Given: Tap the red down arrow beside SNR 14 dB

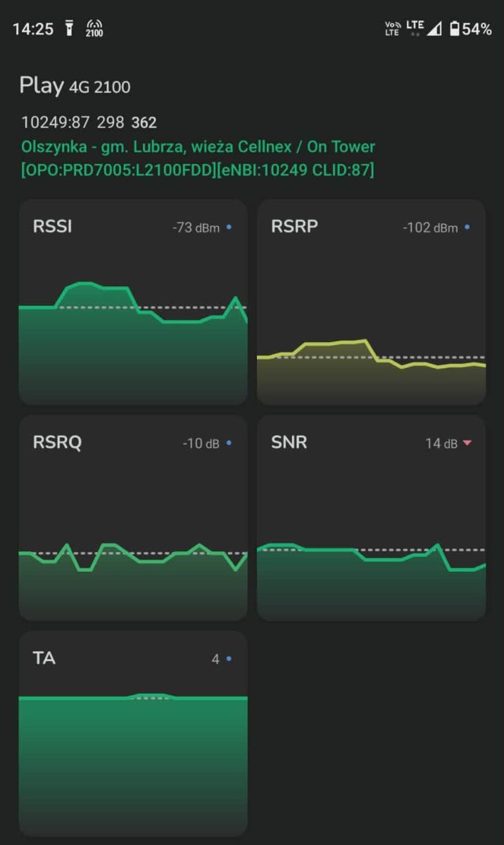Looking at the screenshot, I should (467, 444).
